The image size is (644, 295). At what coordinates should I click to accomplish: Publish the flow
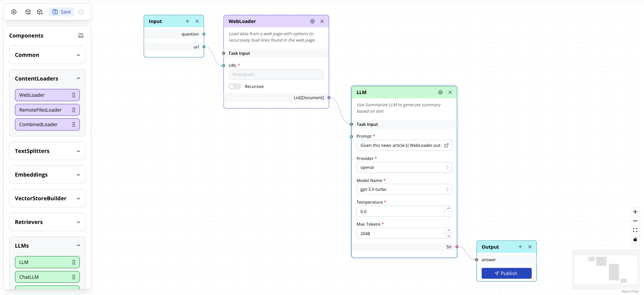point(506,273)
